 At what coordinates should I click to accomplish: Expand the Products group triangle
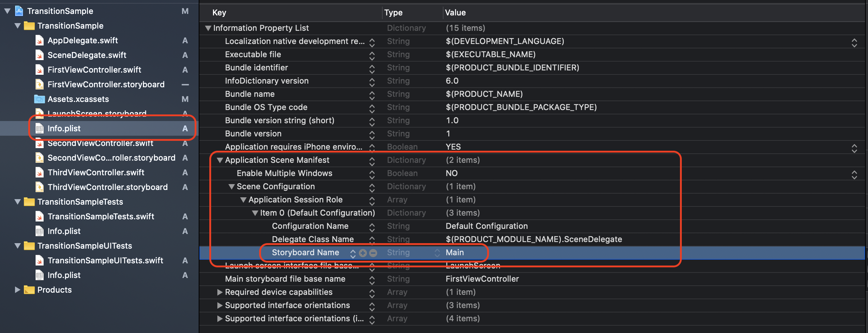17,290
